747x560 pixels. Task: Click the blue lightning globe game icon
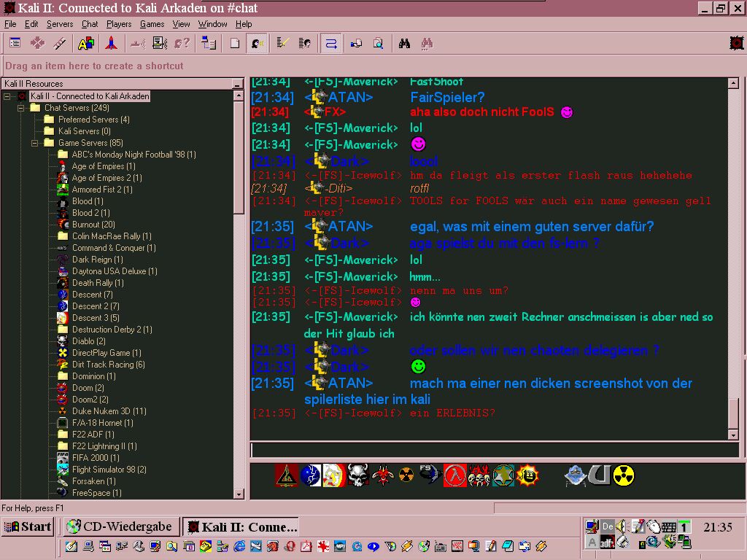(311, 475)
